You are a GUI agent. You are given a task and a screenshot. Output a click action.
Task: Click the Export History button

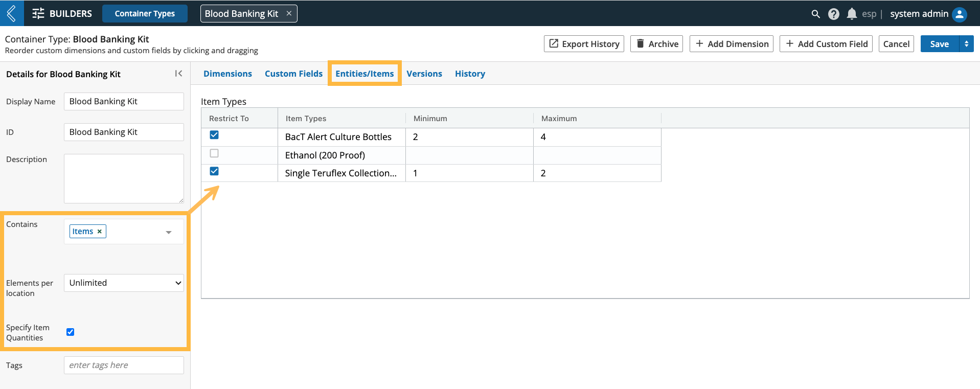[x=584, y=44]
